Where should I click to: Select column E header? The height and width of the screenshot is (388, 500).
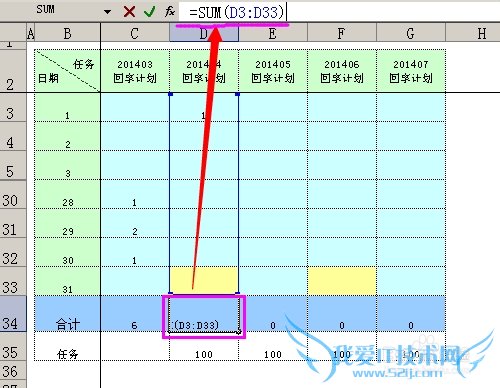click(x=273, y=33)
